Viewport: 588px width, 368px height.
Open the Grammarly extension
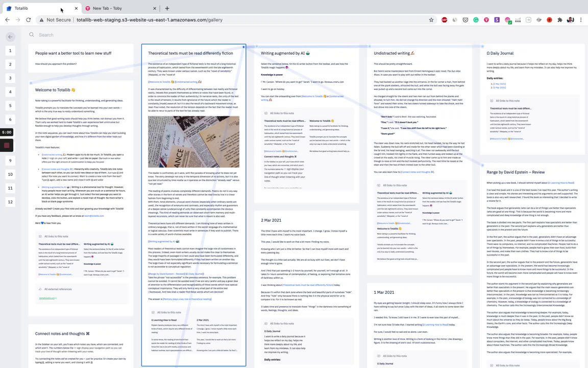(476, 20)
